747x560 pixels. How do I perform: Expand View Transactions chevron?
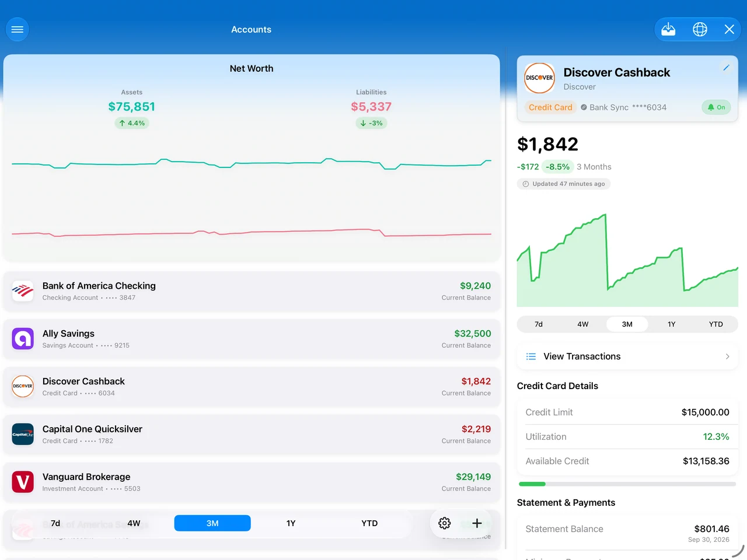coord(727,356)
